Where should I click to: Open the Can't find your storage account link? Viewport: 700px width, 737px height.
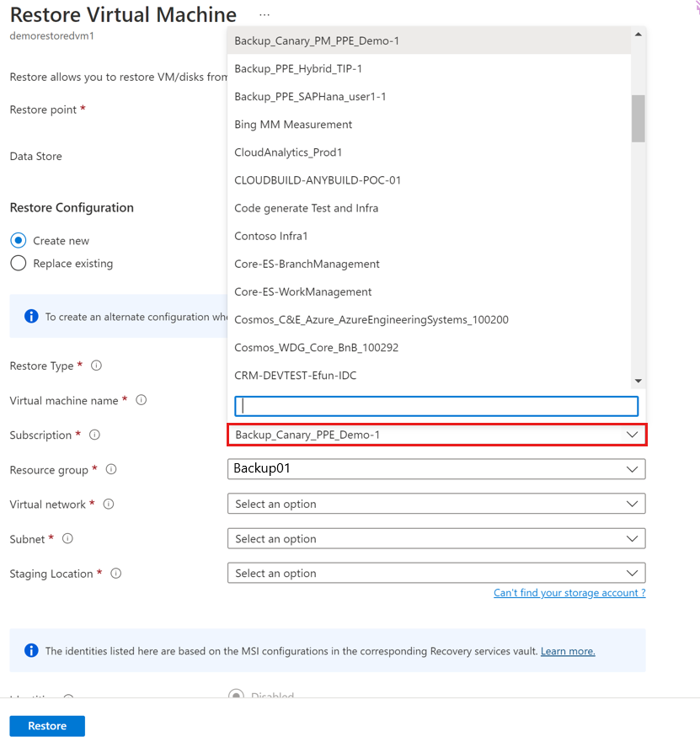coord(569,592)
